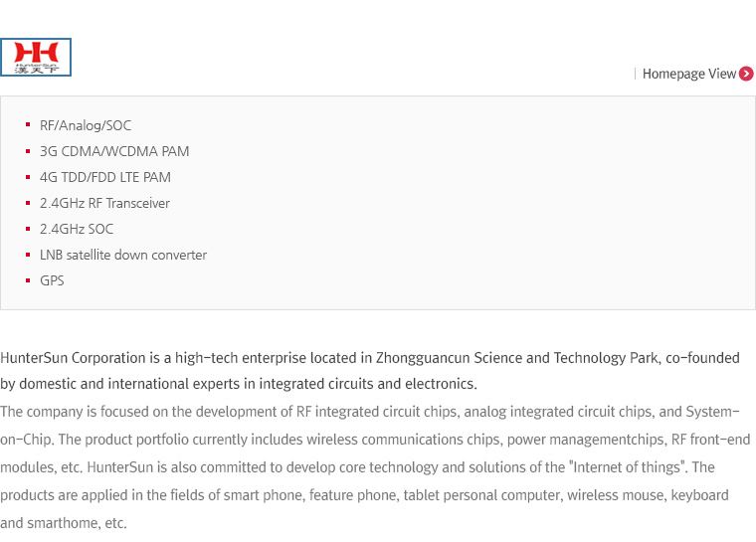The width and height of the screenshot is (756, 542).
Task: Click the red bullet next to RF/Analog/SOC
Action: coord(28,125)
